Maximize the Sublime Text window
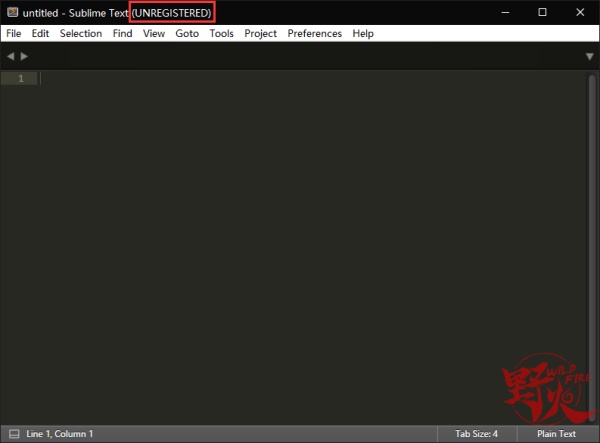Viewport: 600px width, 443px height. point(542,13)
